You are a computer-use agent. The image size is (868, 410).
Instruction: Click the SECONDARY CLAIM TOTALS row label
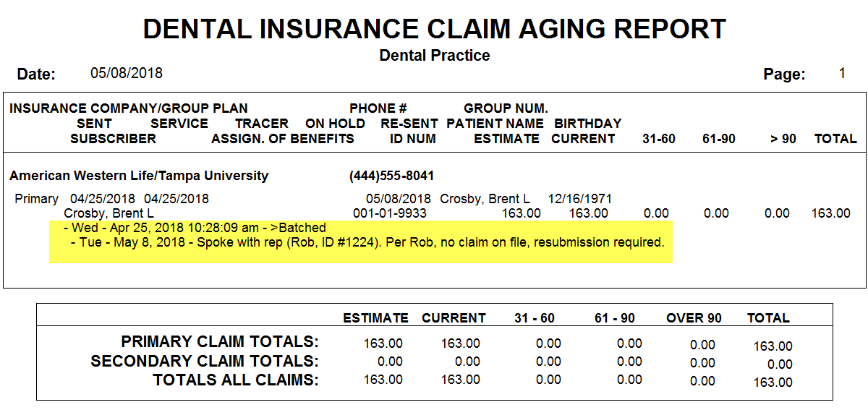(x=205, y=361)
